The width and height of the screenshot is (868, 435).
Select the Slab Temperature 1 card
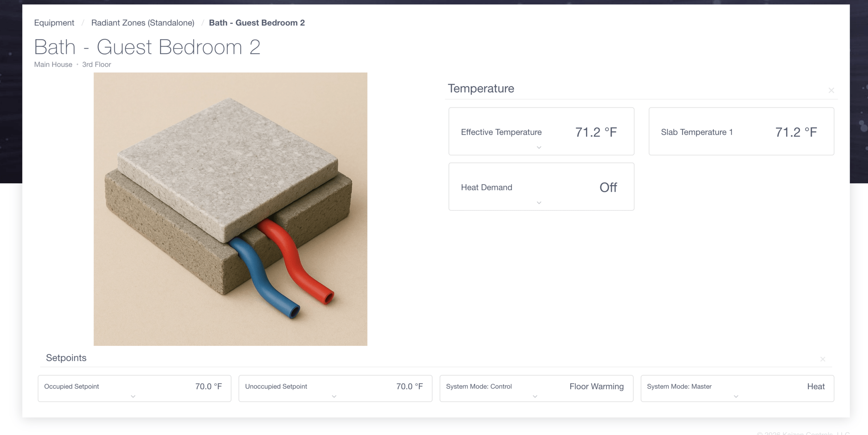pos(741,131)
